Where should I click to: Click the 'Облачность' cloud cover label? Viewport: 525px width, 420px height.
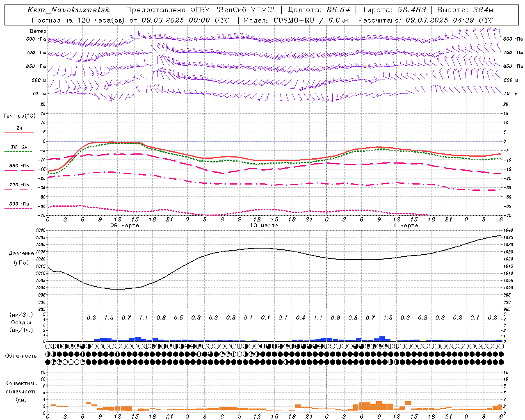tap(21, 356)
